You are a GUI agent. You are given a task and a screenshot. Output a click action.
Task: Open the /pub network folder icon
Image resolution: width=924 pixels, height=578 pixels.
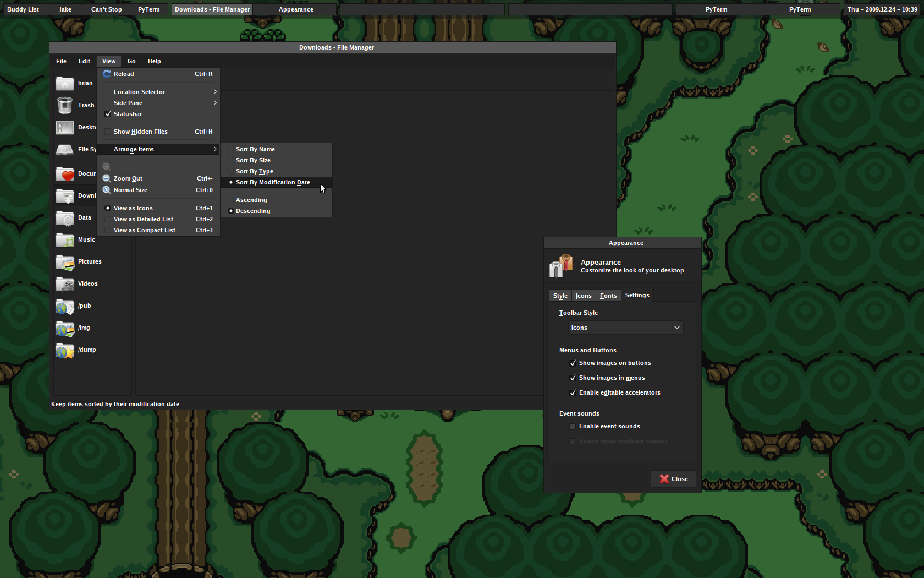coord(65,306)
